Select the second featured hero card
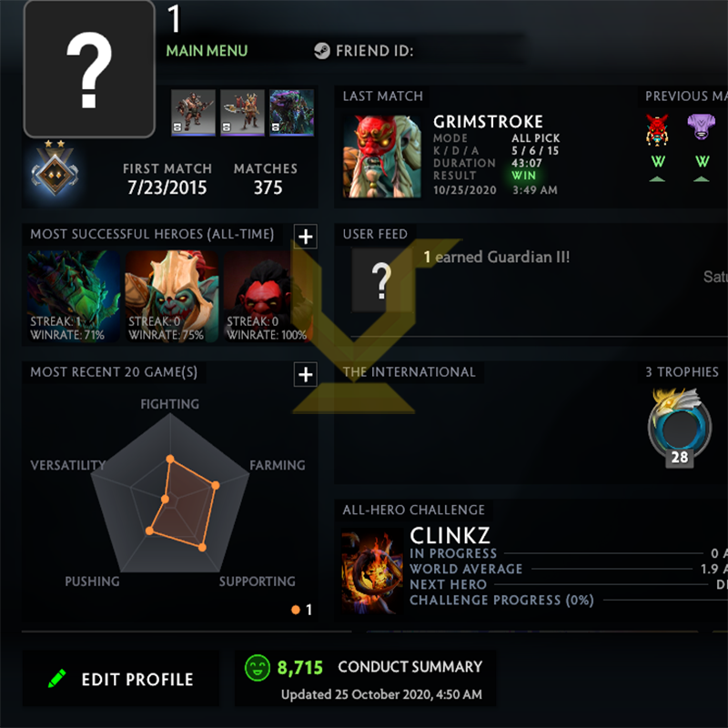This screenshot has width=728, height=728. [x=242, y=113]
